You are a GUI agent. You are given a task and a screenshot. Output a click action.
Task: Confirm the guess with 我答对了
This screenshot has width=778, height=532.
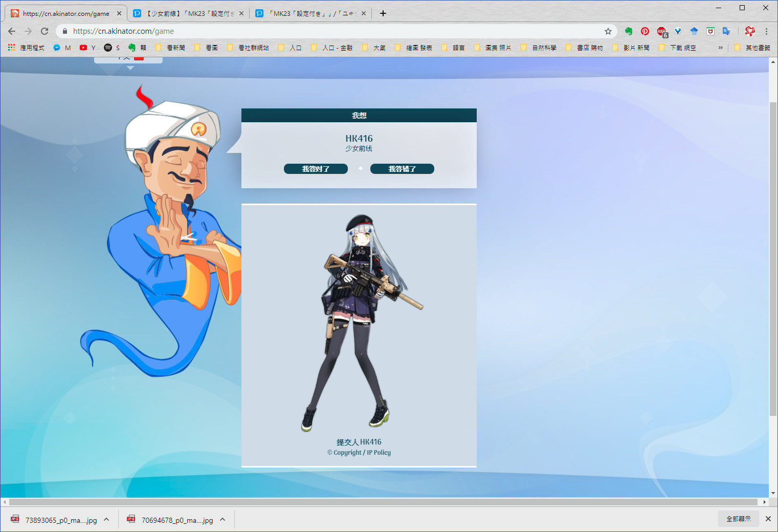tap(316, 169)
